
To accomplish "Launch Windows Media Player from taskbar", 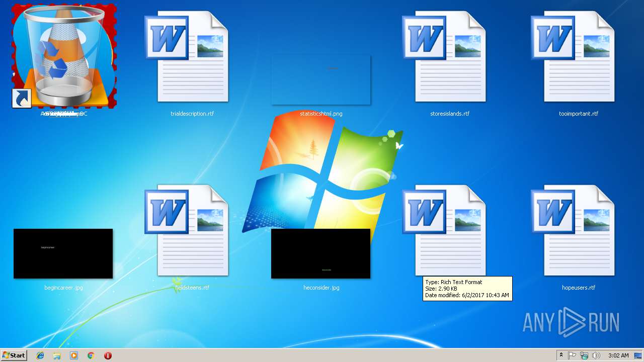I will 74,355.
